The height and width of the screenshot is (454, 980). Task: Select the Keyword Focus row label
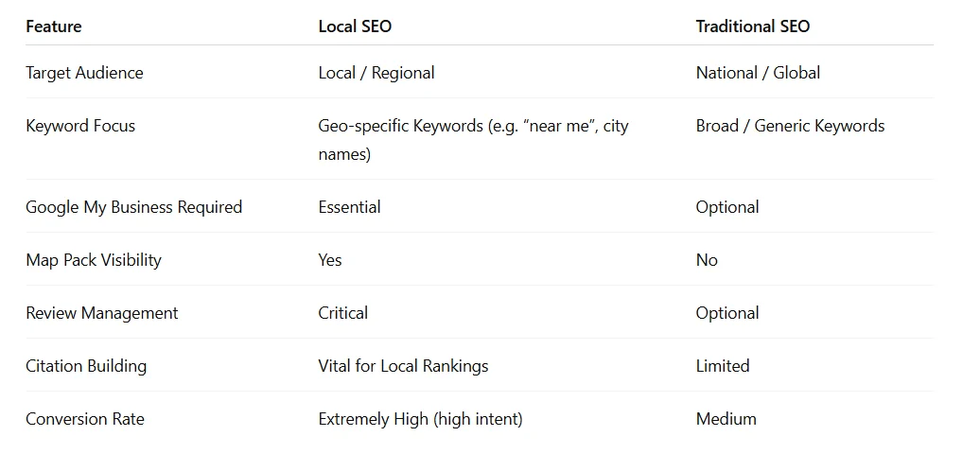[x=80, y=126]
